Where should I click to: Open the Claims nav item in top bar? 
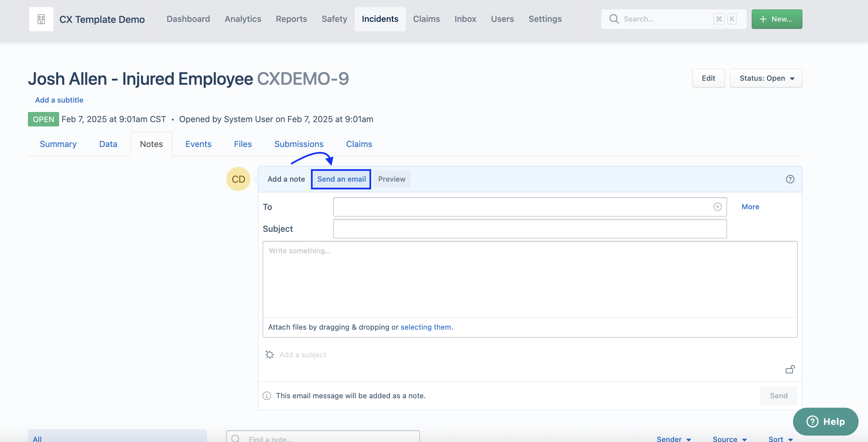click(x=426, y=19)
